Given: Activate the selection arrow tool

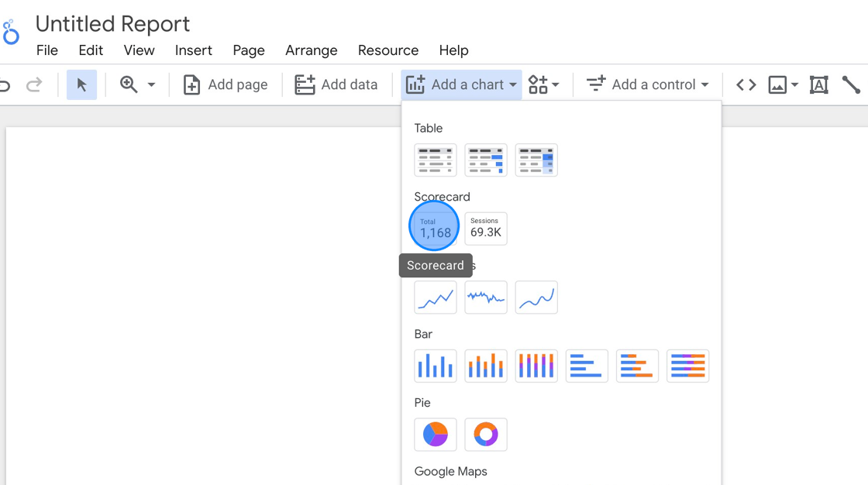Looking at the screenshot, I should (x=81, y=84).
